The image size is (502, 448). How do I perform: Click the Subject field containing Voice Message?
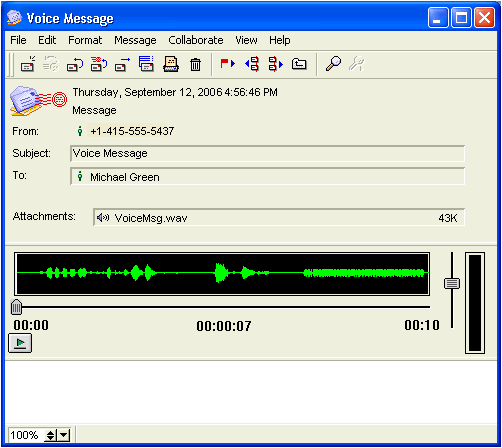coord(267,153)
